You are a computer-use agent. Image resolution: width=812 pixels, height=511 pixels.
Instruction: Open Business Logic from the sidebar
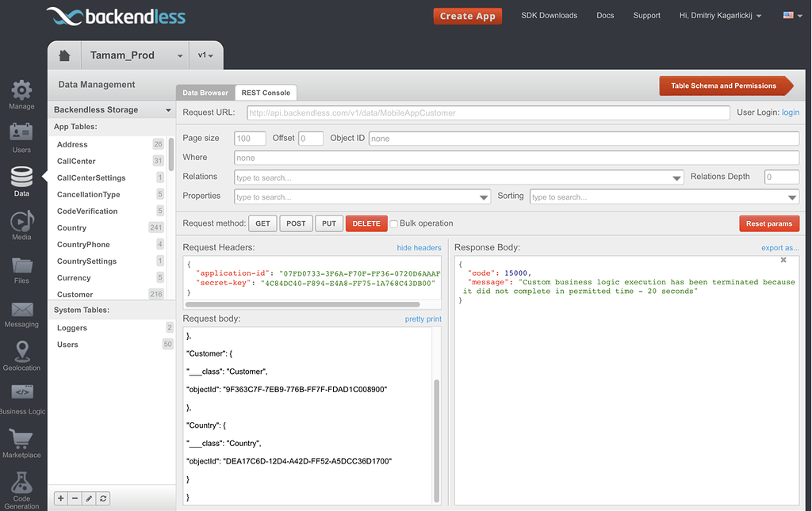(21, 396)
